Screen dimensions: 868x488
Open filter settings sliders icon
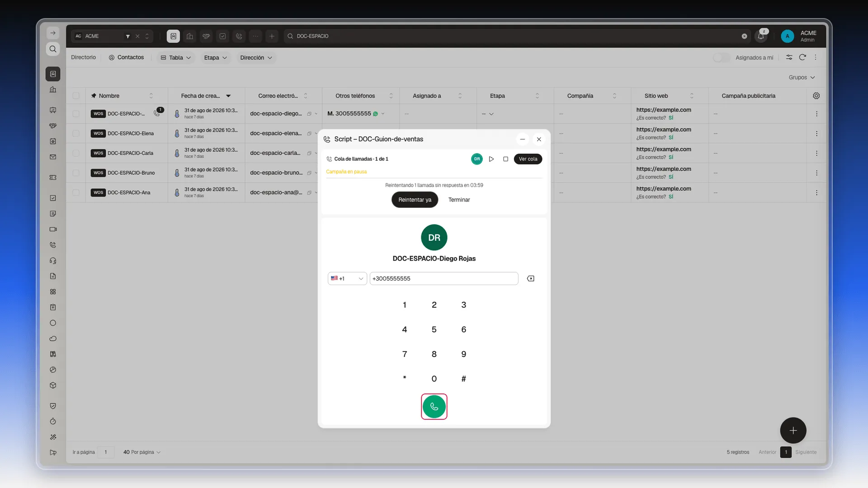[x=789, y=57]
